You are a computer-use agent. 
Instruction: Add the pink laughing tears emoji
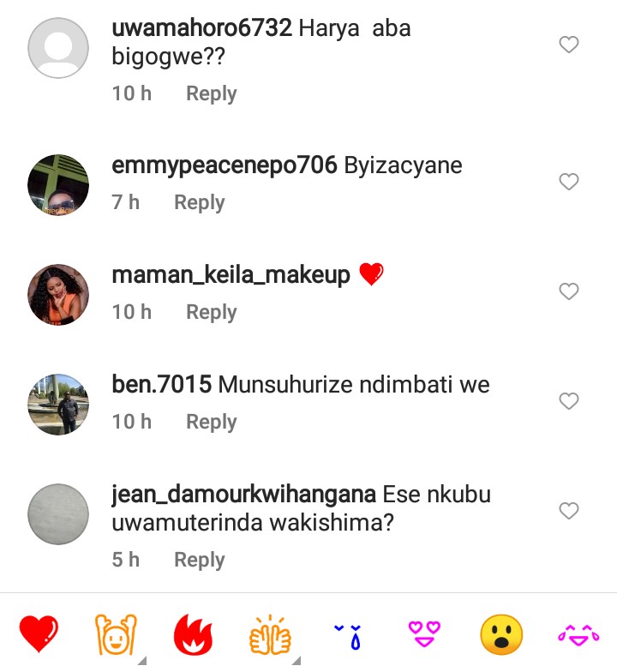(x=578, y=635)
